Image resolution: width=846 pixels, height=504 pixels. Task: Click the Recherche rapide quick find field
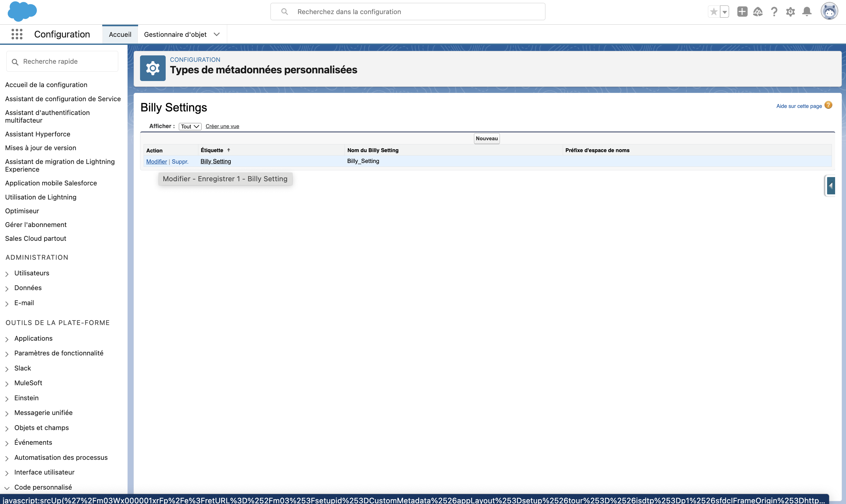click(62, 61)
